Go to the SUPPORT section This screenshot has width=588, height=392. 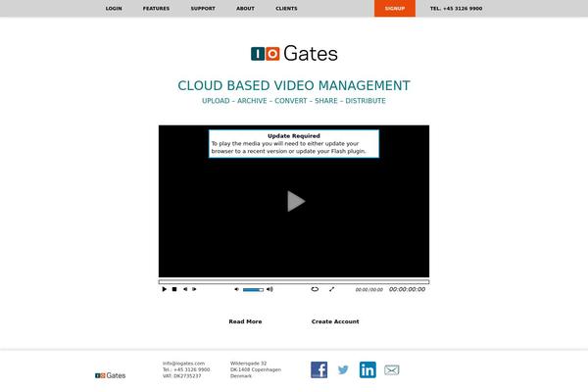tap(203, 8)
